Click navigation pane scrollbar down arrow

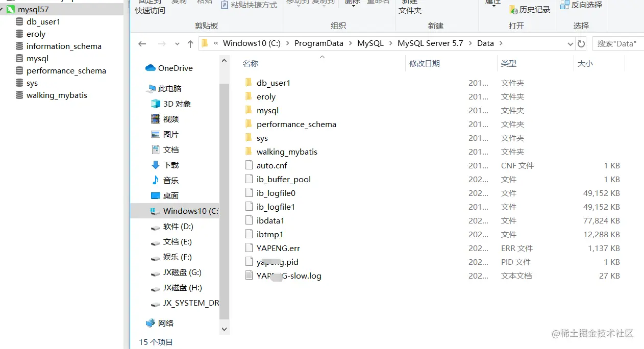(x=224, y=329)
